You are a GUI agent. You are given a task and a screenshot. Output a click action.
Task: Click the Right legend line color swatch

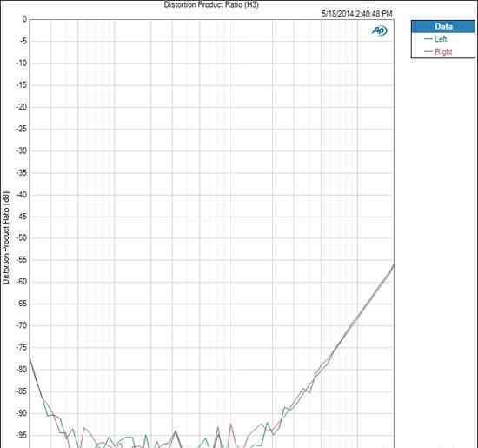click(x=428, y=52)
